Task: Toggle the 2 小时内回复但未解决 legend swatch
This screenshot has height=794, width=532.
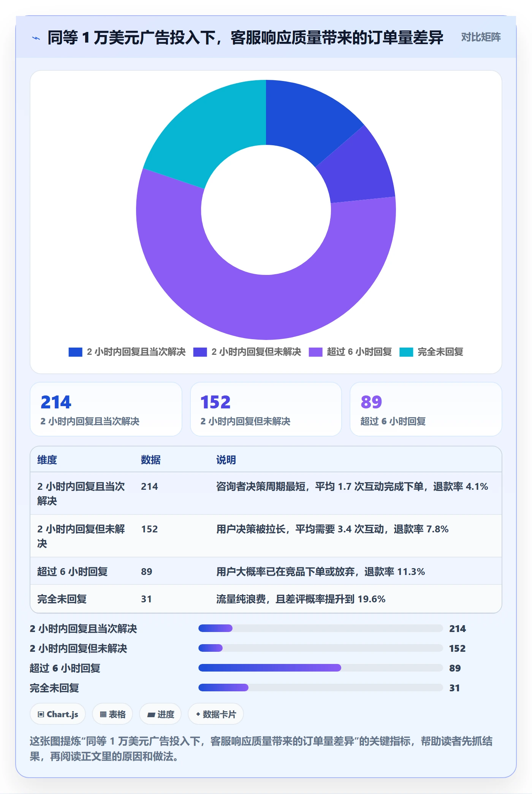Action: [200, 352]
